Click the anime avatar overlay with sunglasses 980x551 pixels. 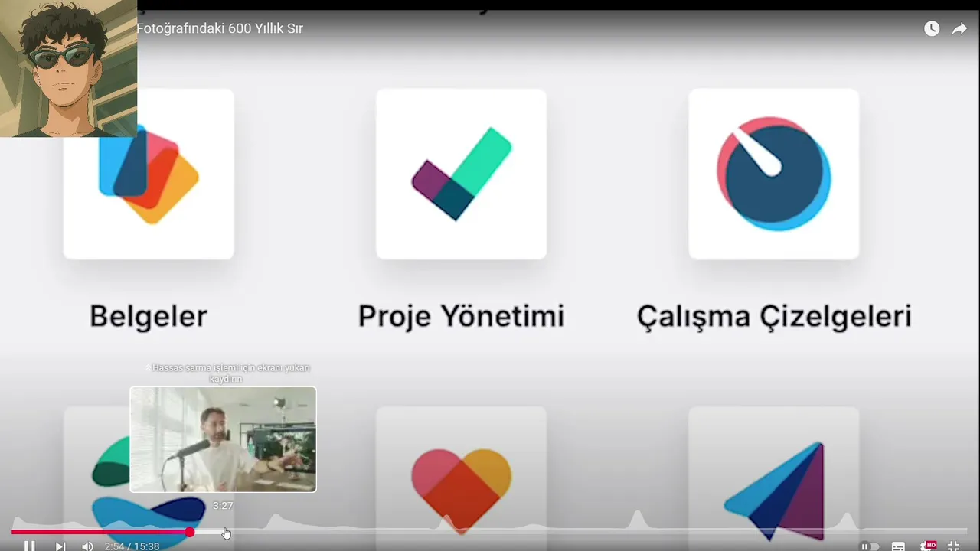[69, 69]
